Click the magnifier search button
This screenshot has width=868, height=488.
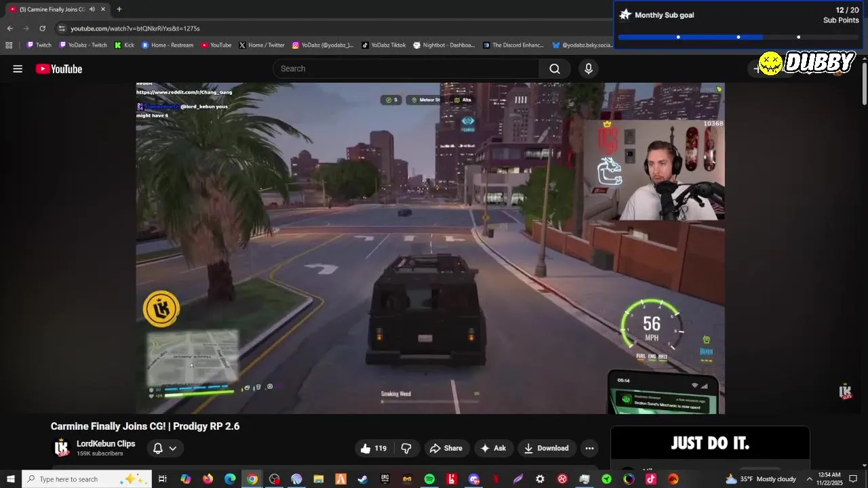[x=555, y=68]
